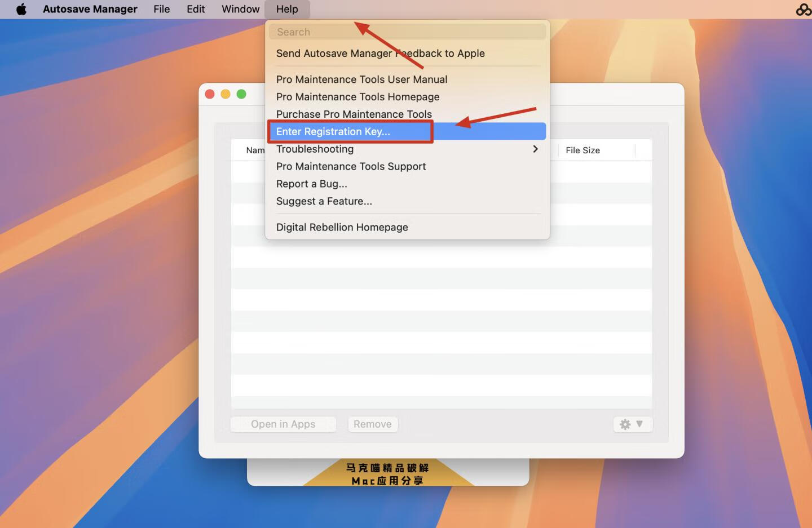Open the Autosave Manager app menu
The height and width of the screenshot is (528, 812).
click(x=90, y=9)
